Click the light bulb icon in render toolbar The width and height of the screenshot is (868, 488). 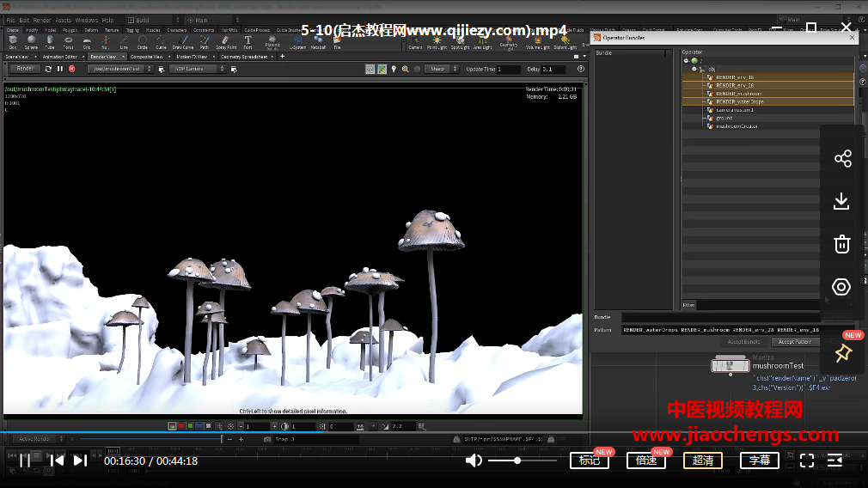tap(394, 69)
